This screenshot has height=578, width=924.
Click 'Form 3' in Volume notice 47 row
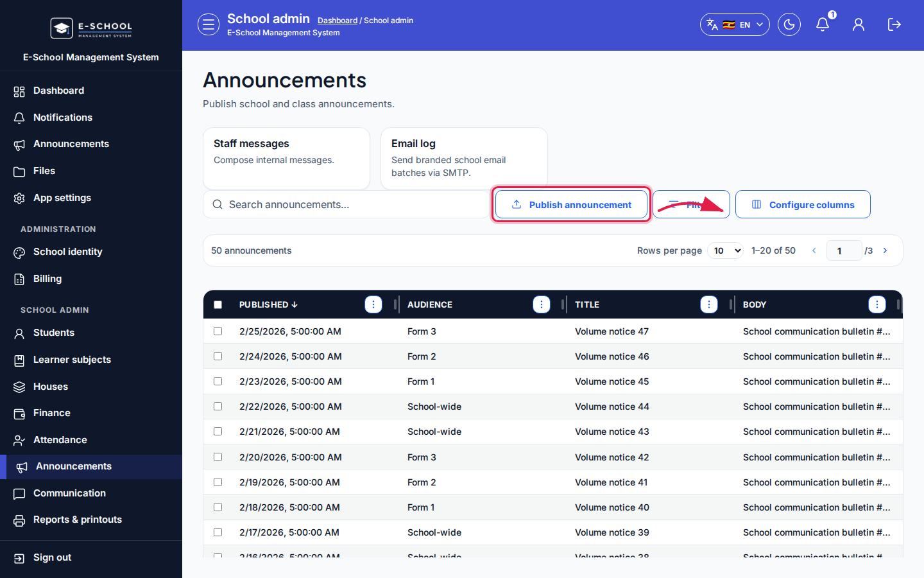422,331
